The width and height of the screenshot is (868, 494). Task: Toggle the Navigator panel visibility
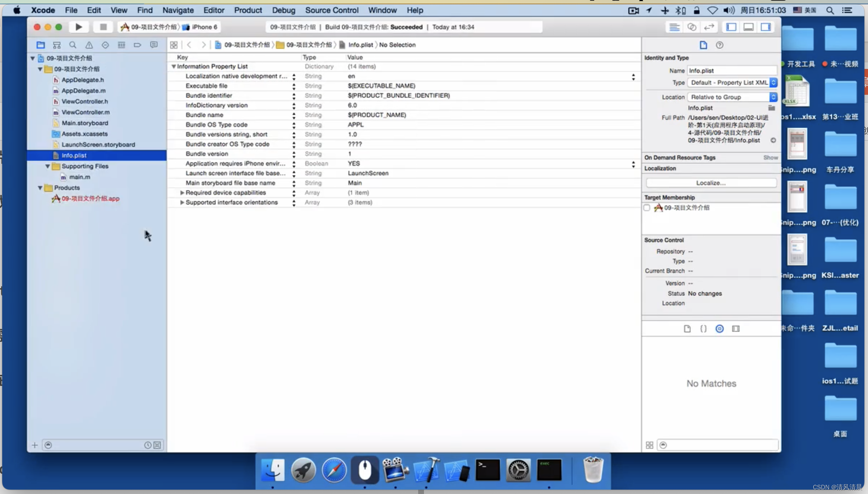click(731, 27)
